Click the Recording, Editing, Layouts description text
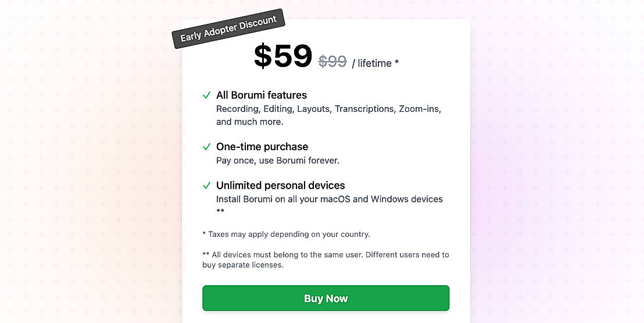Viewport: 644px width, 323px height. pos(328,109)
